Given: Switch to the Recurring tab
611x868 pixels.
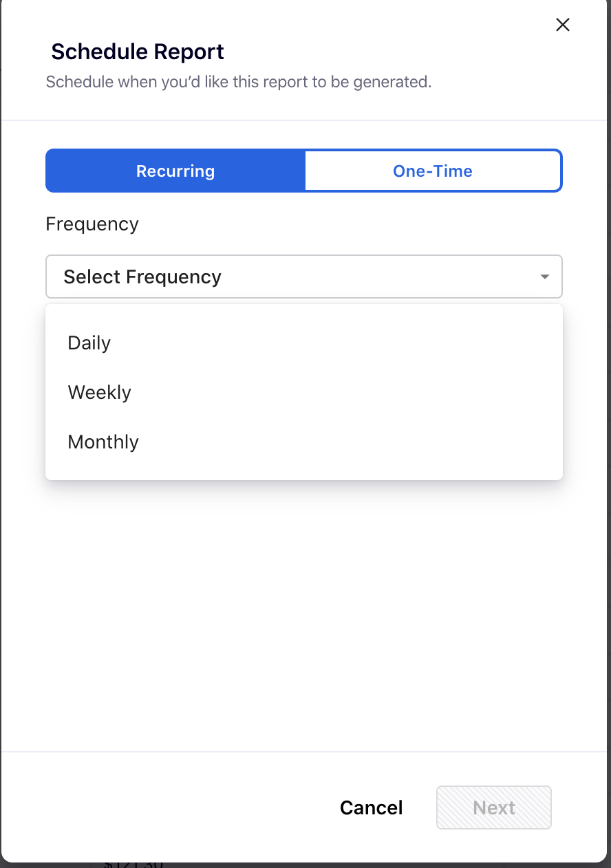Looking at the screenshot, I should 175,171.
